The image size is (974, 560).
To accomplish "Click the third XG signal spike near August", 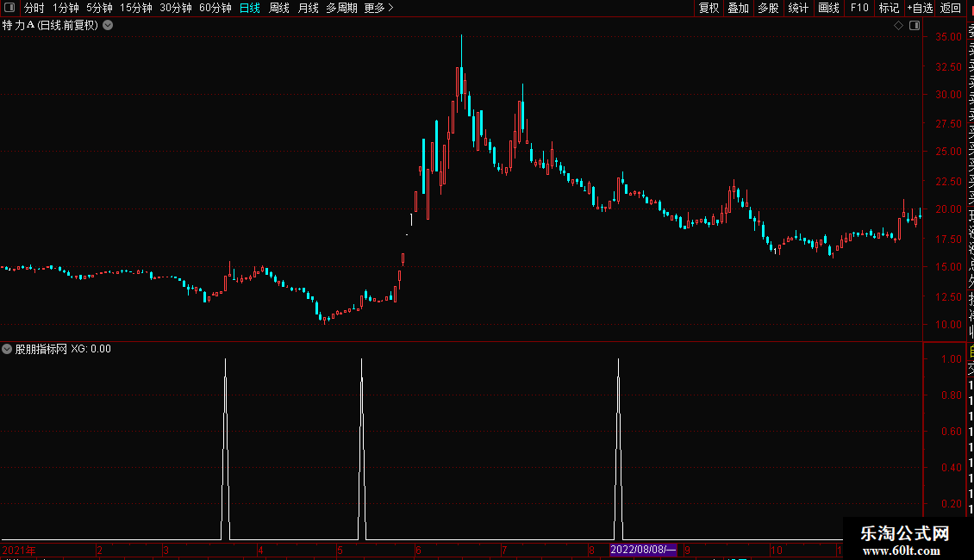I will pyautogui.click(x=618, y=449).
